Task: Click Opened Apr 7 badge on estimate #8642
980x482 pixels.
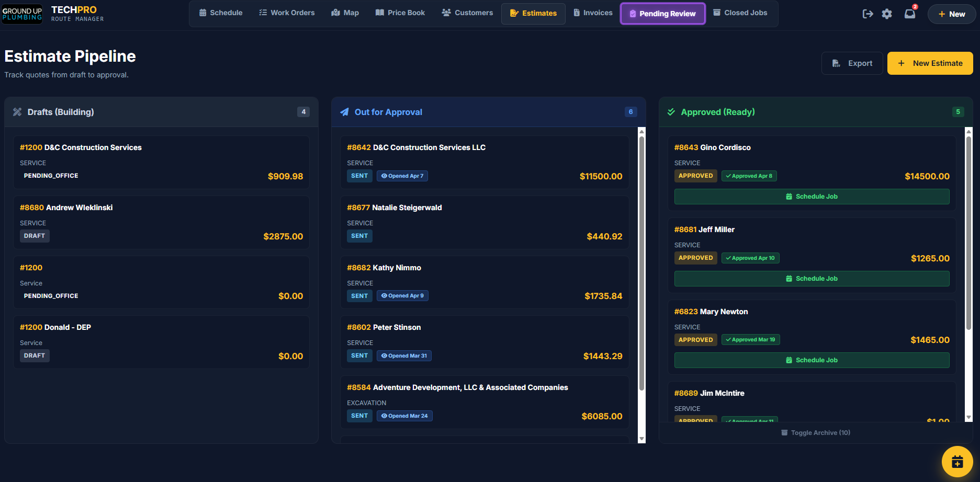Action: [402, 176]
